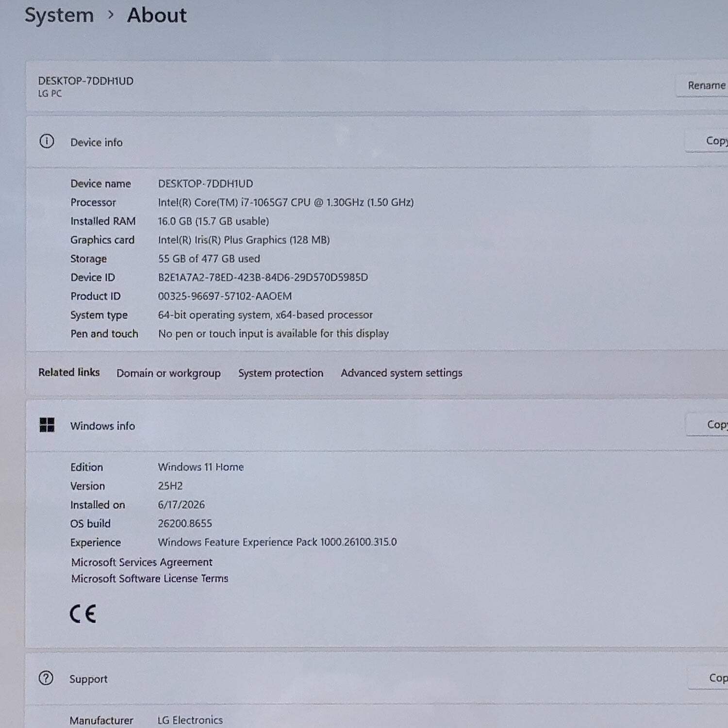Select graphics card value Iris Plus Graphics
The image size is (728, 728).
click(x=244, y=240)
